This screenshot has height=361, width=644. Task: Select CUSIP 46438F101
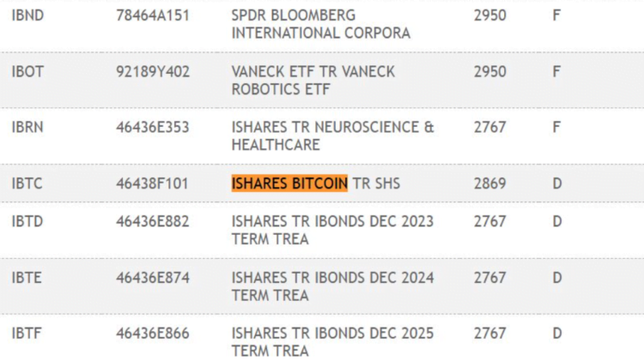click(x=152, y=184)
